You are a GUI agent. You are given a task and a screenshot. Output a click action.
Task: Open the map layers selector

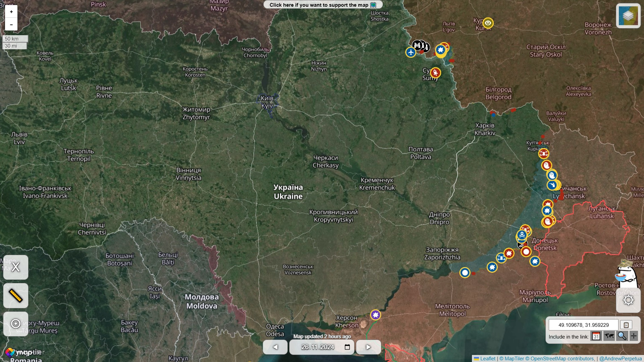coord(628,16)
